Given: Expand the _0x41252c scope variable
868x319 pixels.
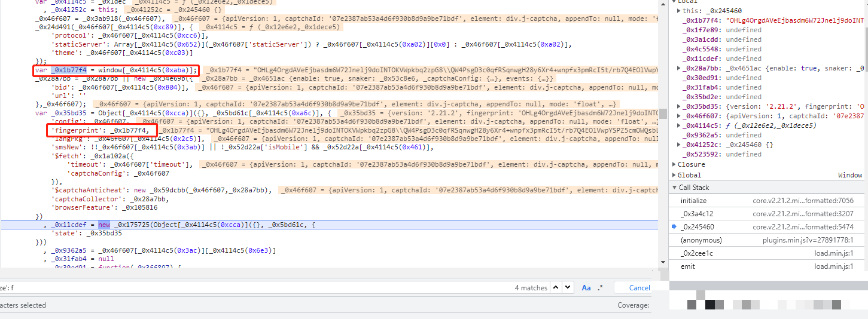Looking at the screenshot, I should point(679,145).
